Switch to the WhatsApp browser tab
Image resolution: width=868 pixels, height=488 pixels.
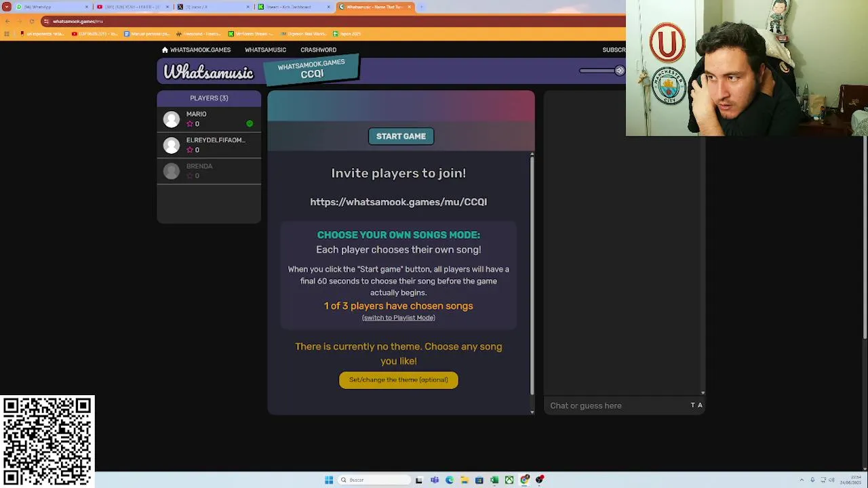point(52,7)
